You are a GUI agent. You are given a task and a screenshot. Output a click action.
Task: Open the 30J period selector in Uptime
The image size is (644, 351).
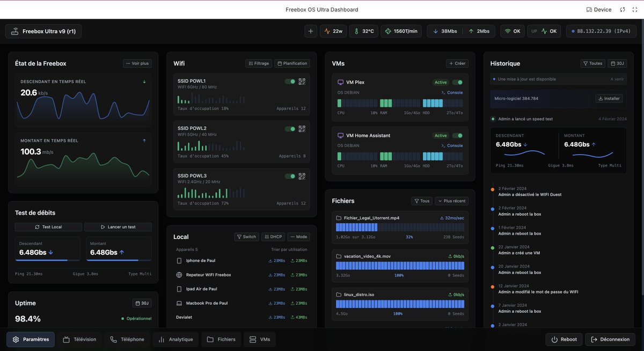point(142,303)
